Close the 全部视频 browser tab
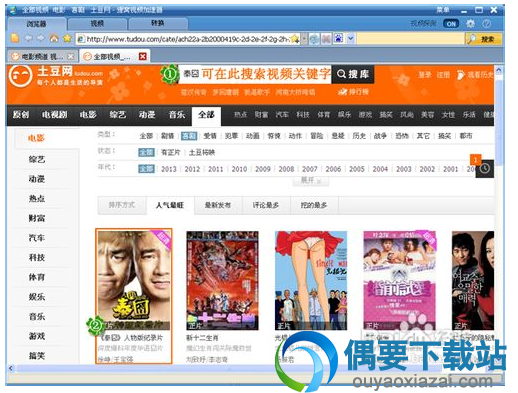518x393 pixels. 142,56
